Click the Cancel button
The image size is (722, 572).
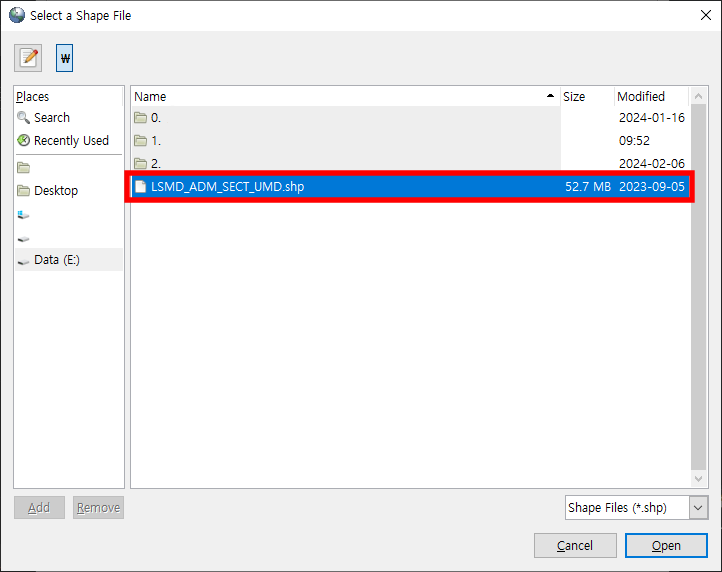coord(575,546)
